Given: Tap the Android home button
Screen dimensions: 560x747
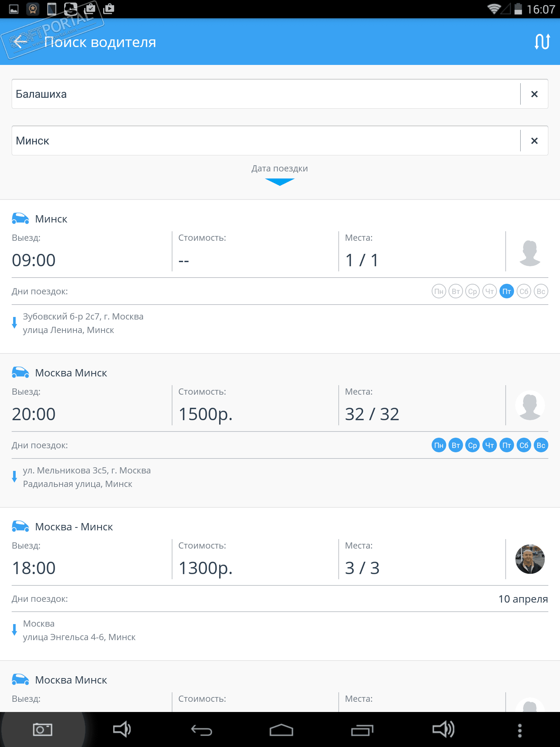Looking at the screenshot, I should pos(281,730).
